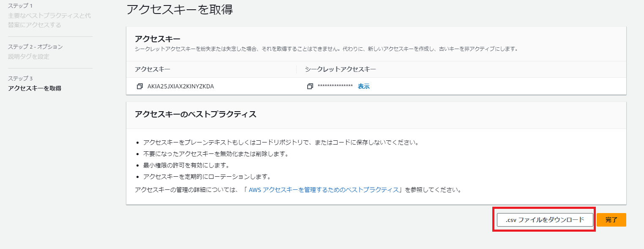644x249 pixels.
Task: Download the .csv file of access keys
Action: point(545,220)
